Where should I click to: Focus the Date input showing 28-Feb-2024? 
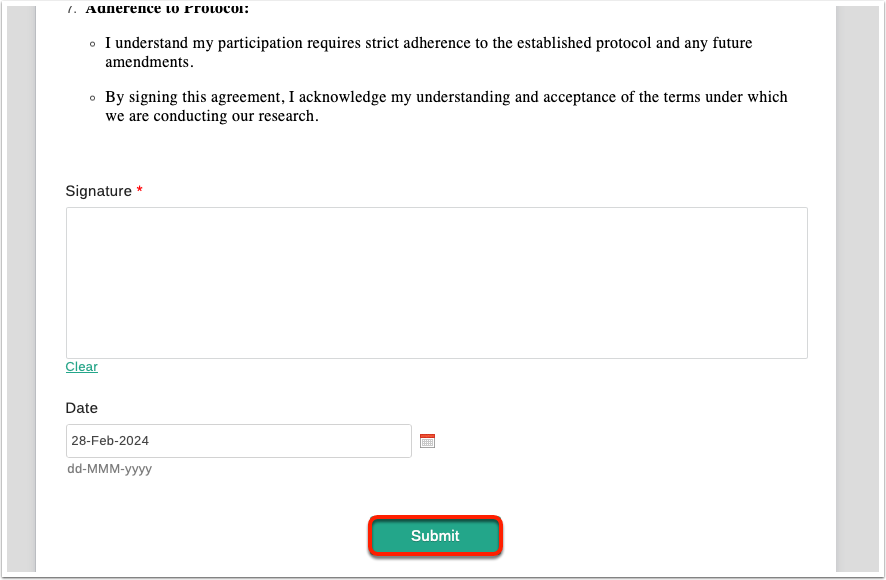[x=238, y=441]
